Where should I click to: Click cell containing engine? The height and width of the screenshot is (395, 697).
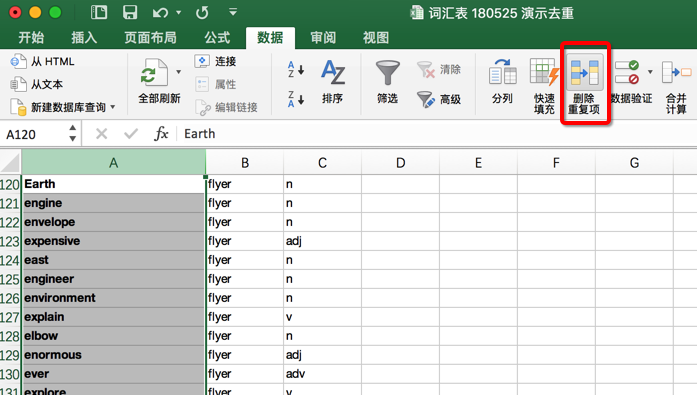click(x=114, y=203)
